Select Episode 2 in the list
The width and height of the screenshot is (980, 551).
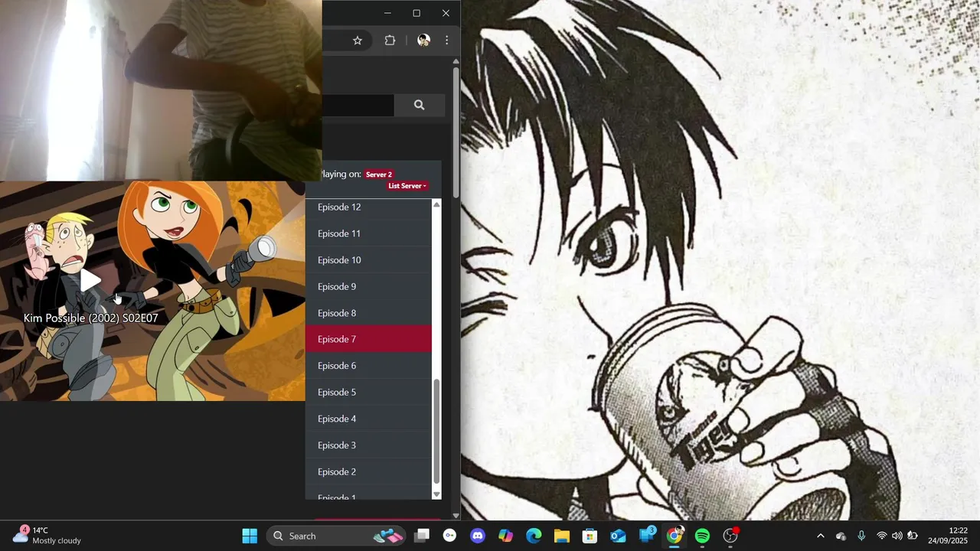pos(368,471)
